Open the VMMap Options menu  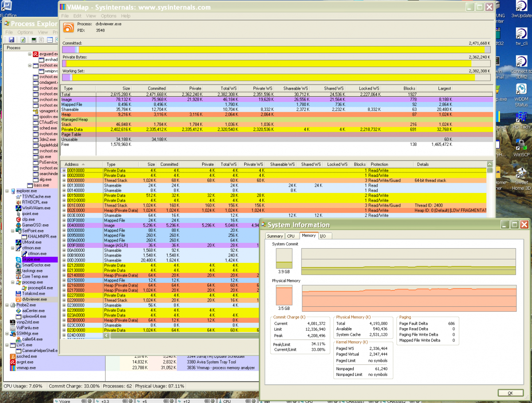click(x=109, y=16)
